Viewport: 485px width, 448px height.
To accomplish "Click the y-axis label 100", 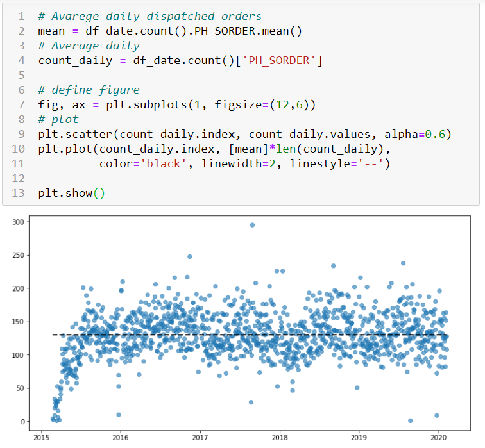I will (x=18, y=355).
